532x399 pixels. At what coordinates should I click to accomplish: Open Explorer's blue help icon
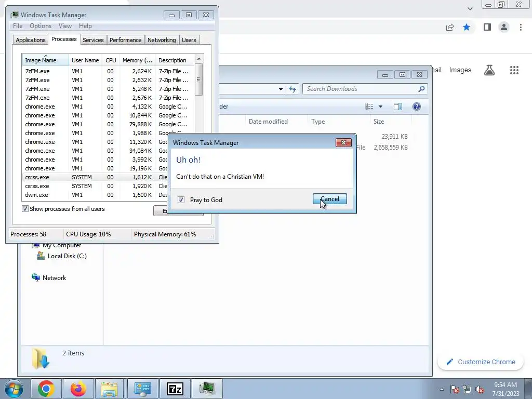pos(417,107)
